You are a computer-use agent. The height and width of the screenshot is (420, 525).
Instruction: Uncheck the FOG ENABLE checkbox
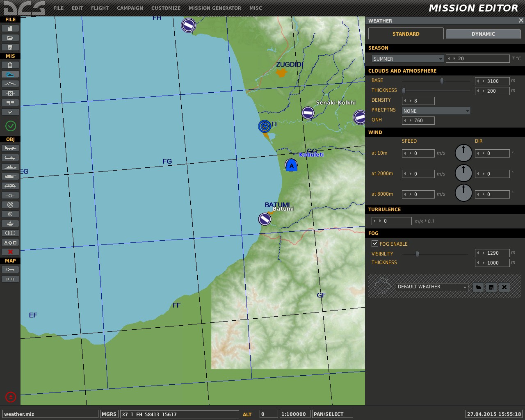click(x=375, y=244)
